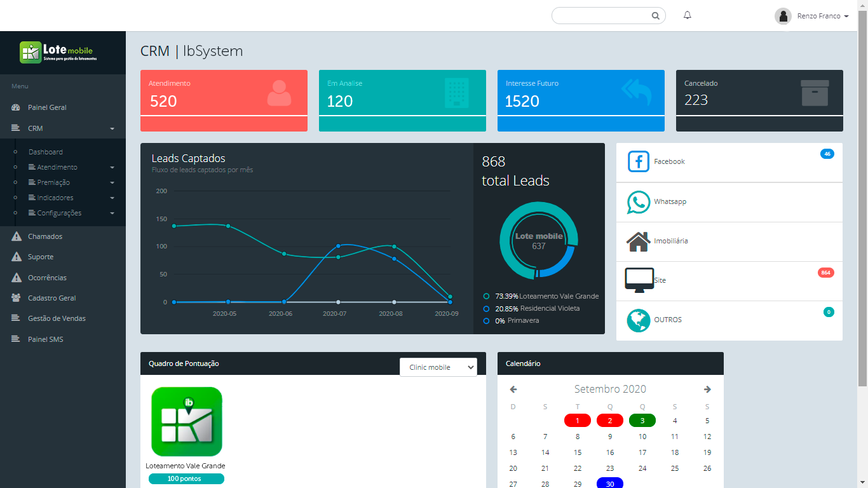Click the Imobiliária house icon

tap(638, 241)
